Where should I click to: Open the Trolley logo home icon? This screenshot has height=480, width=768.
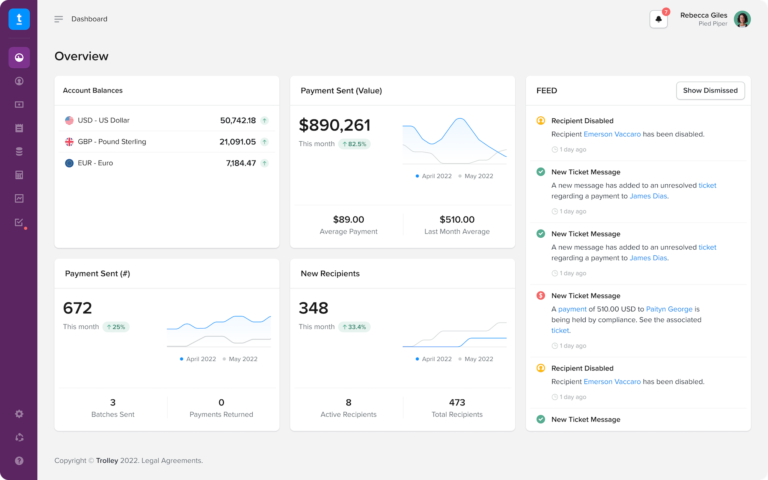19,19
